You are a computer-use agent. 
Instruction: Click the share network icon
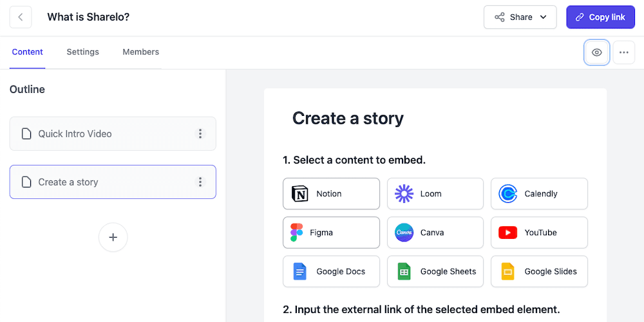coord(500,17)
